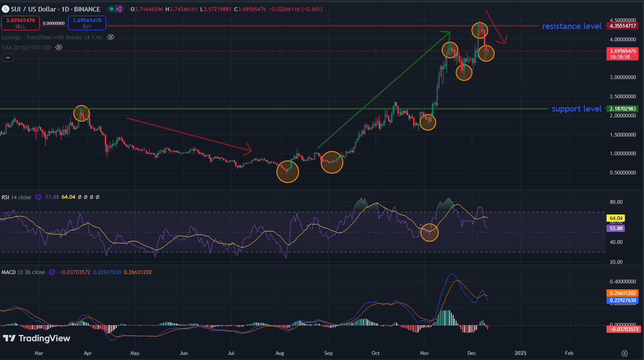The image size is (644, 360).
Task: Click the TradingView logo
Action: click(37, 338)
